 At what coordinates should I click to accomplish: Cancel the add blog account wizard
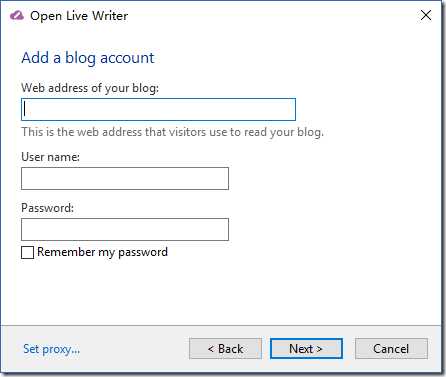click(x=391, y=349)
